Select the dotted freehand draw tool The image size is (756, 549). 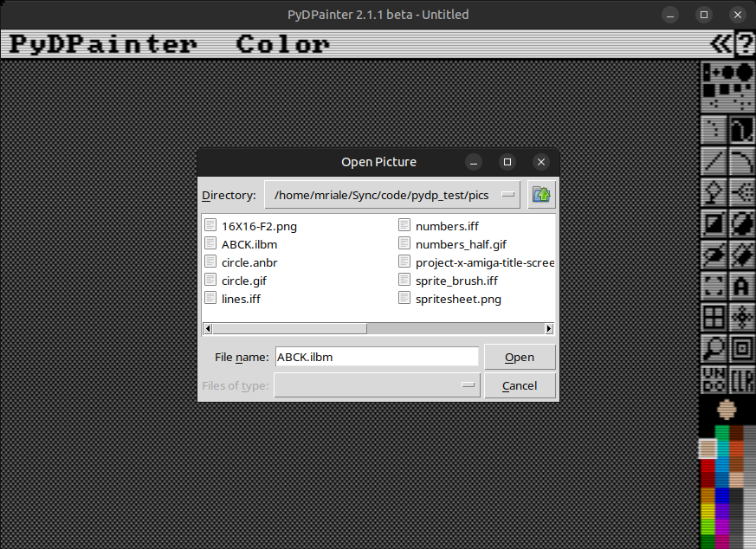pos(713,129)
